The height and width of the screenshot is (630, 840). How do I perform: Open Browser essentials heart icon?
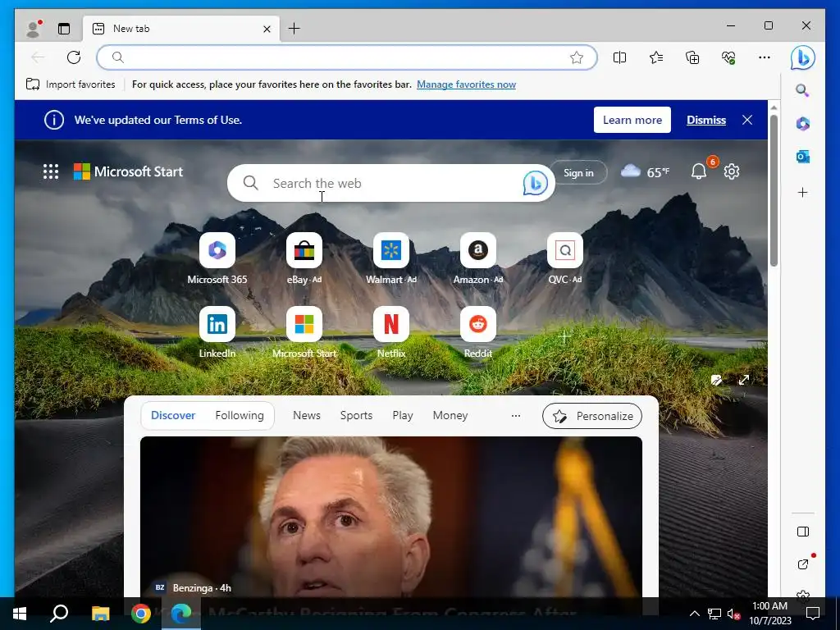point(728,57)
